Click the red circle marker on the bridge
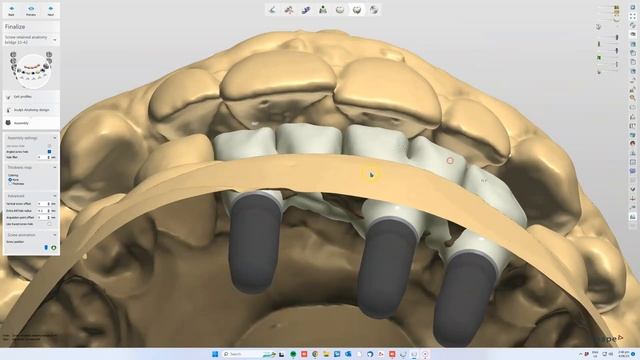 point(450,161)
